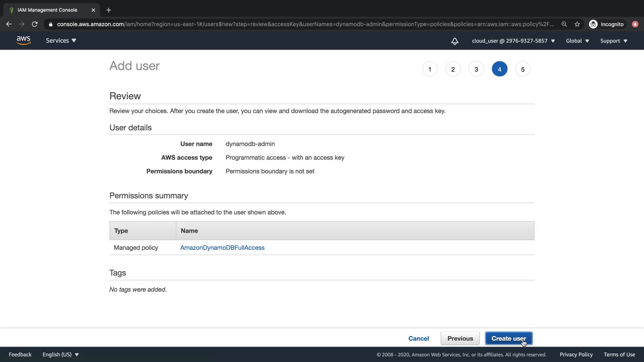644x362 pixels.
Task: Bookmark page with star icon
Action: coord(577,24)
